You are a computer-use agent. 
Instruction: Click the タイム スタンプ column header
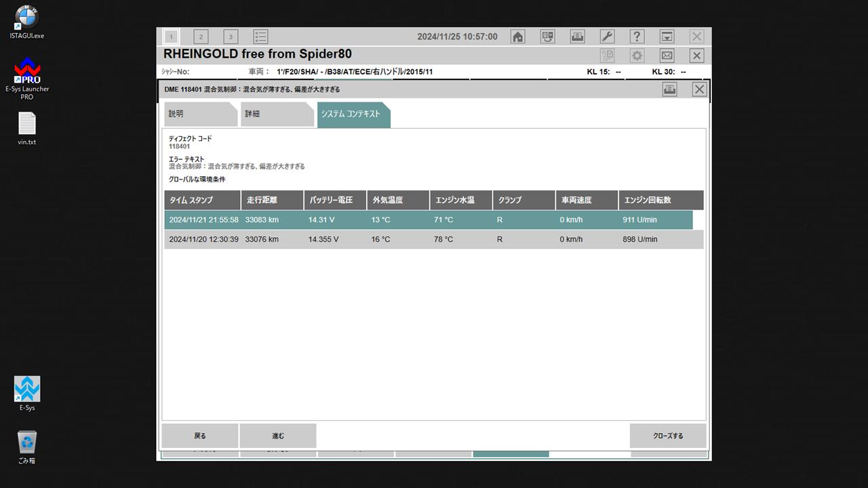click(x=202, y=200)
